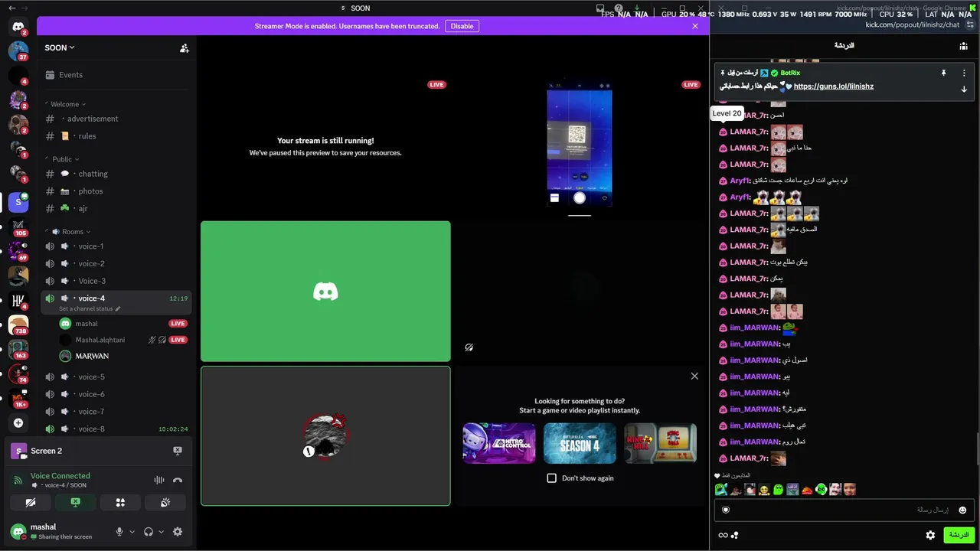Edit the voice channel status pencil
Viewport: 980px width, 551px height.
[118, 309]
